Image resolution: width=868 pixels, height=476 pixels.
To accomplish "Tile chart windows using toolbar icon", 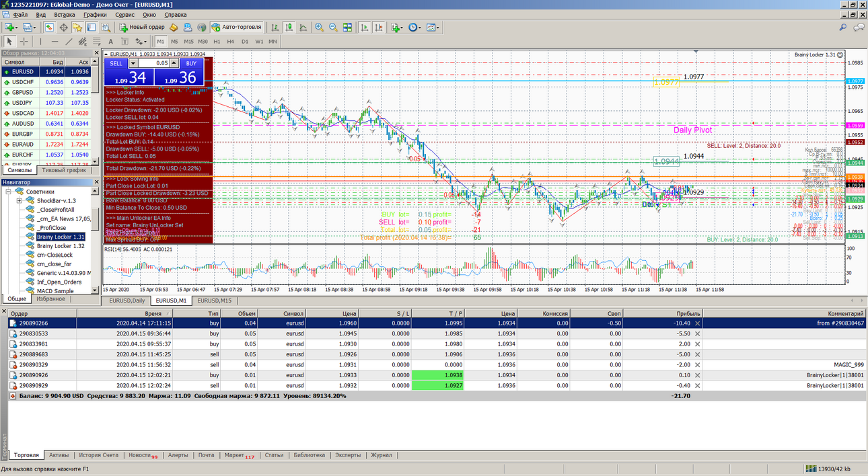I will pyautogui.click(x=347, y=28).
